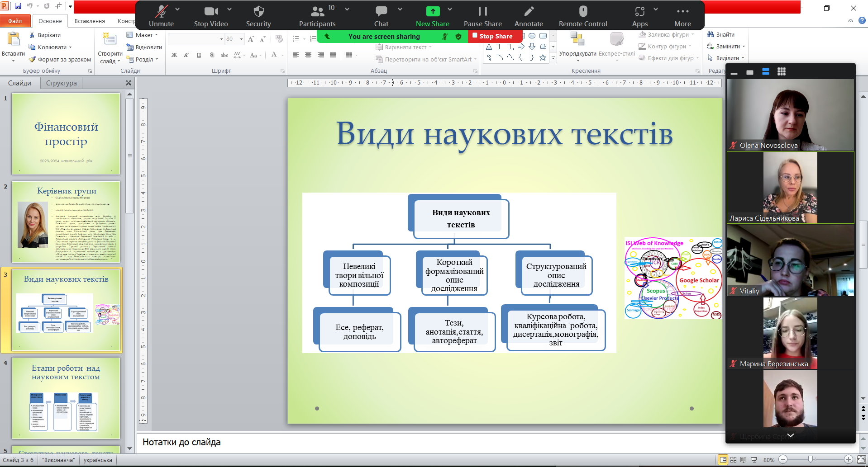Screen dimensions: 868x467
Task: Adjust the zoom slider handle
Action: [811, 459]
